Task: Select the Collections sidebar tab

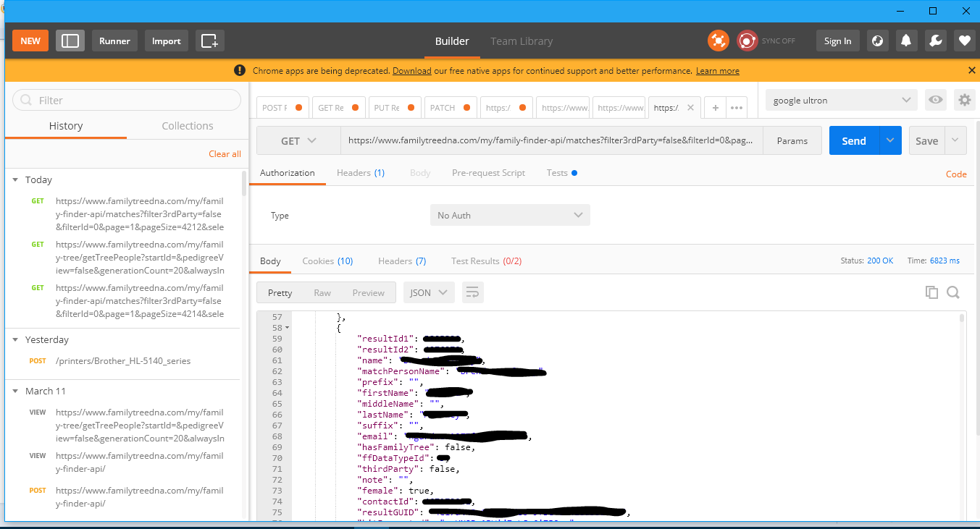Action: click(188, 126)
